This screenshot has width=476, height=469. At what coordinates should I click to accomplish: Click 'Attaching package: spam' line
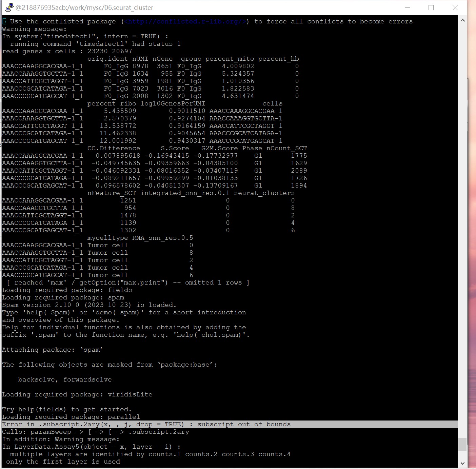pyautogui.click(x=53, y=350)
